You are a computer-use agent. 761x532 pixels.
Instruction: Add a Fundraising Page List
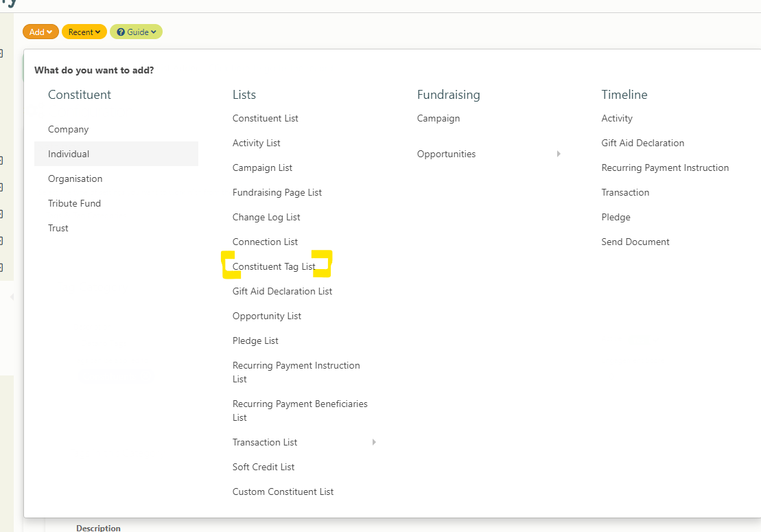point(277,193)
